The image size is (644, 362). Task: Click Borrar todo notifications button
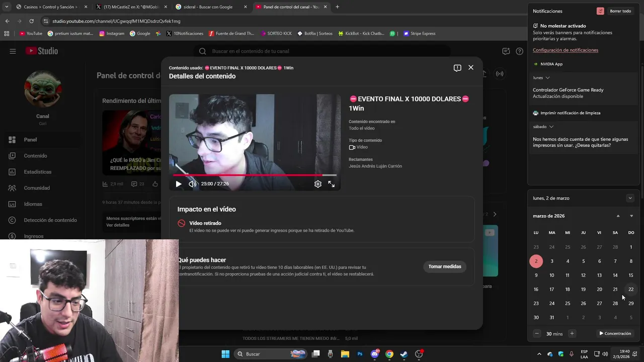click(620, 11)
